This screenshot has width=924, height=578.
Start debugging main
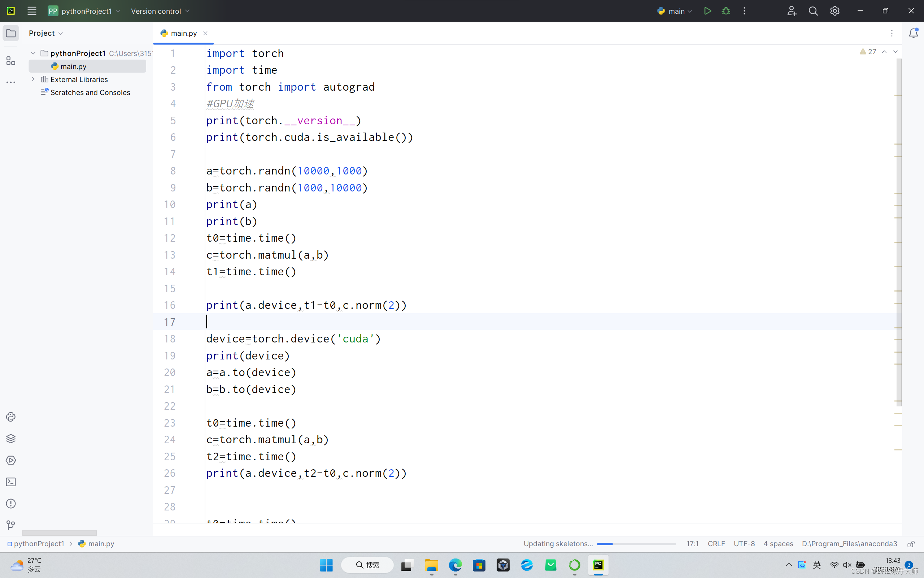726,11
